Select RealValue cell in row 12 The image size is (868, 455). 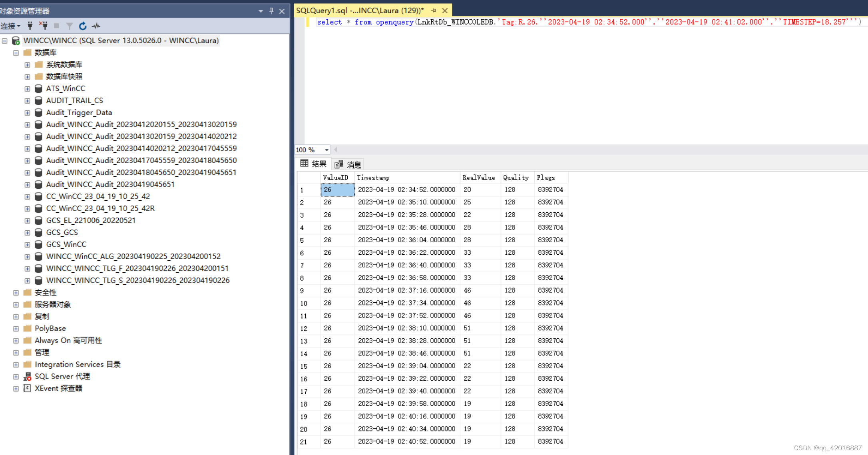[480, 328]
